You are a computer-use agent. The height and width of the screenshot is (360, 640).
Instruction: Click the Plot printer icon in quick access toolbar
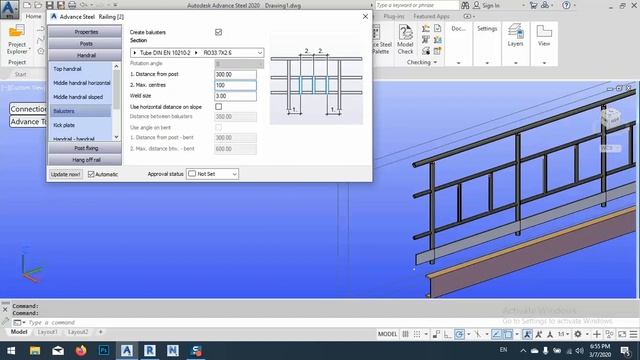click(x=72, y=5)
